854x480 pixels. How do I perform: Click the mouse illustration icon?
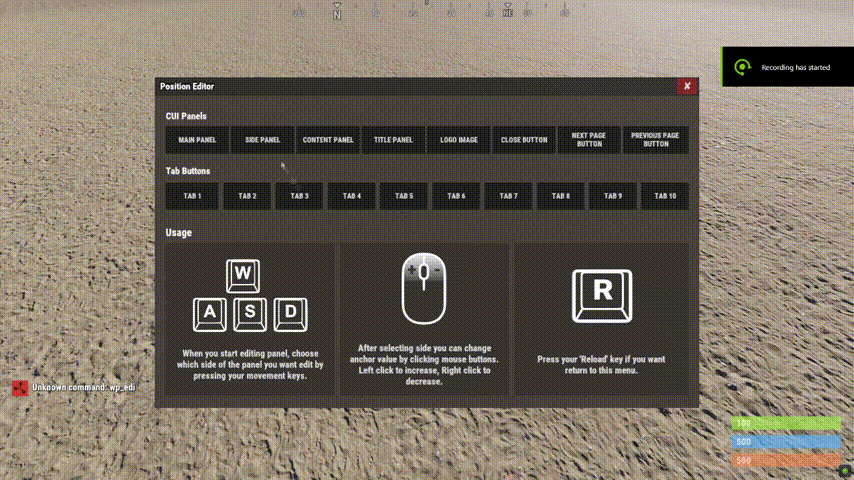coord(424,289)
